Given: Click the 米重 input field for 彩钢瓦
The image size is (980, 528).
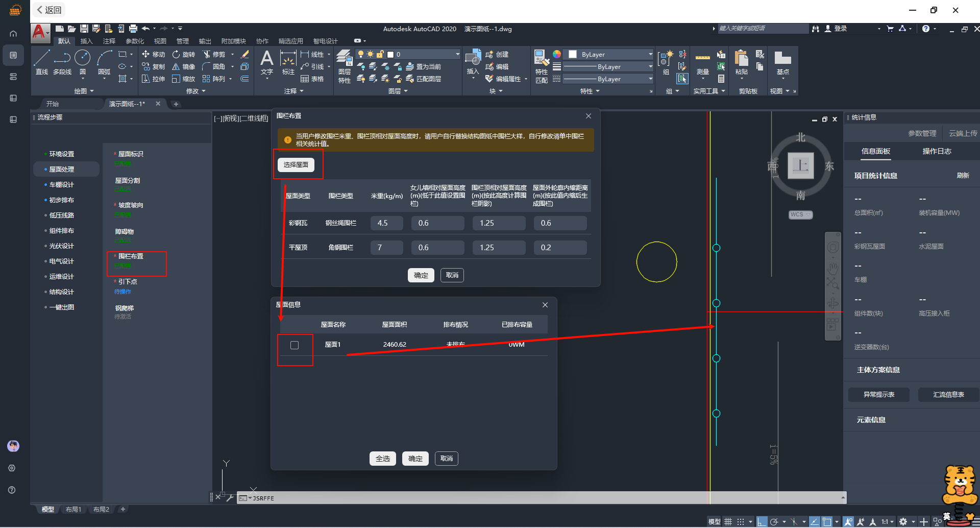Looking at the screenshot, I should pos(386,223).
